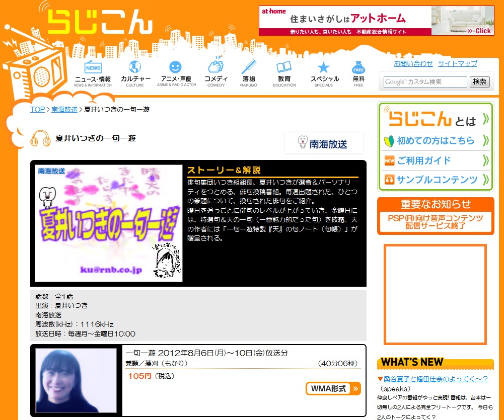Open the Free bag category
Screen dimensions: 504x420
[358, 74]
